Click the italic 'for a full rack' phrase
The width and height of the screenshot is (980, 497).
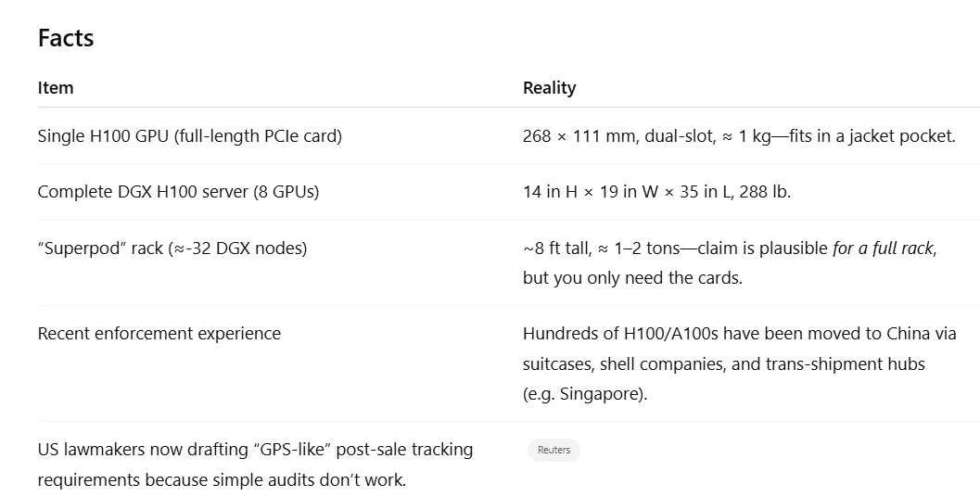(x=883, y=248)
